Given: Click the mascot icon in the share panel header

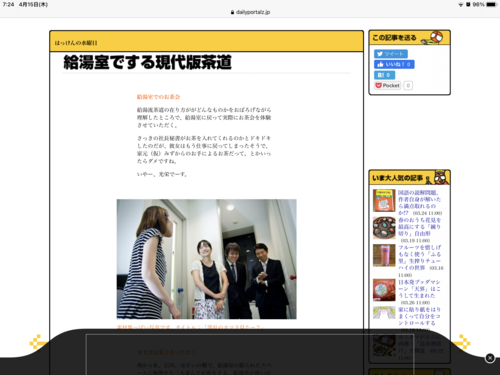Looking at the screenshot, I should click(433, 37).
